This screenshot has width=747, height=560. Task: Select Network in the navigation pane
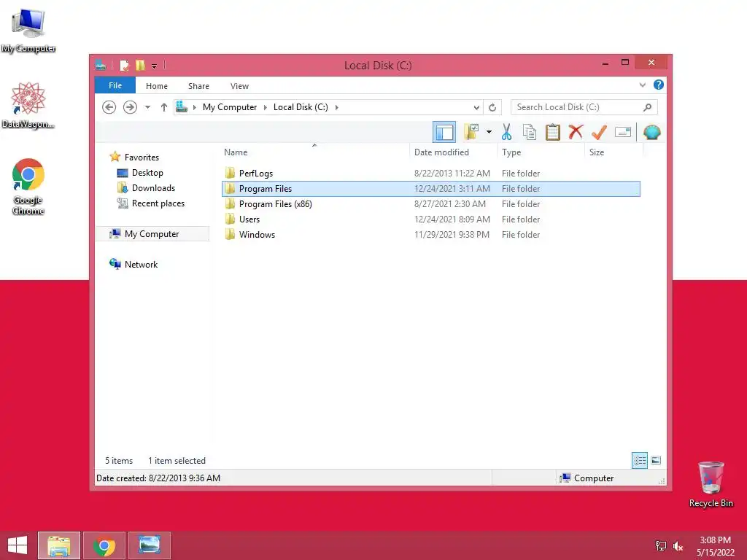(x=141, y=264)
